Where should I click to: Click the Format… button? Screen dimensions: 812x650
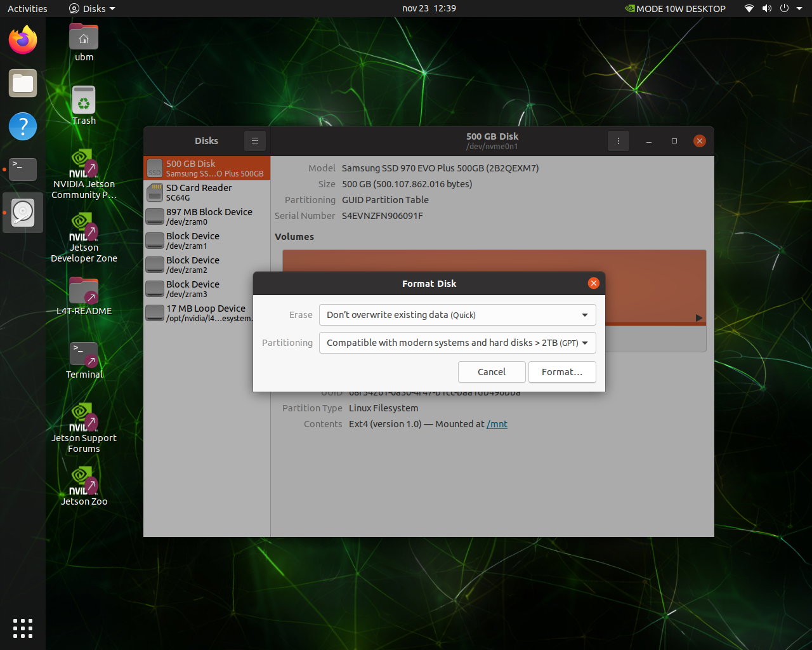click(x=561, y=372)
